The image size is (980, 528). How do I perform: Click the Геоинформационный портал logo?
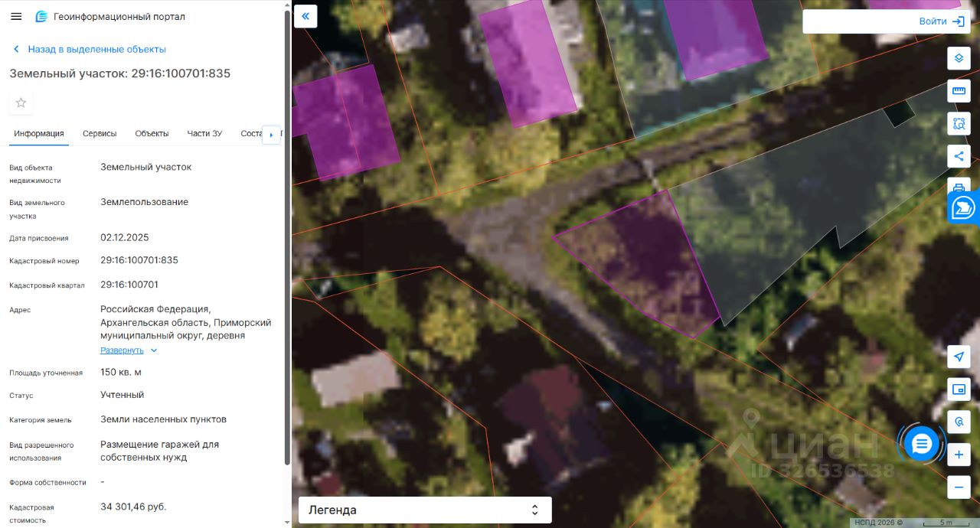[x=110, y=16]
